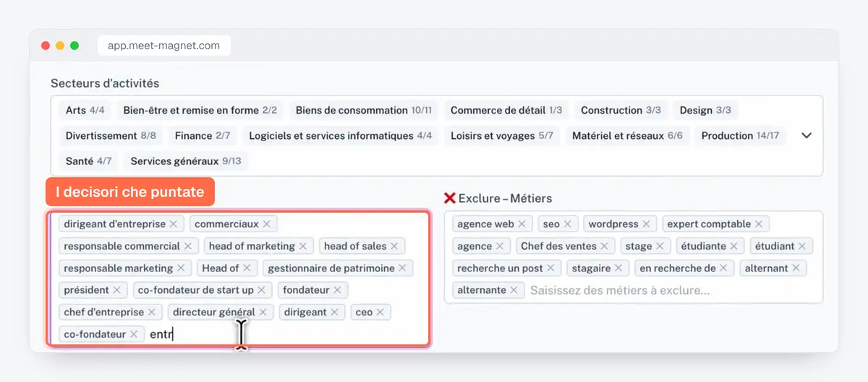The height and width of the screenshot is (382, 868).
Task: Remove the 'responsable marketing' tag
Action: click(181, 268)
